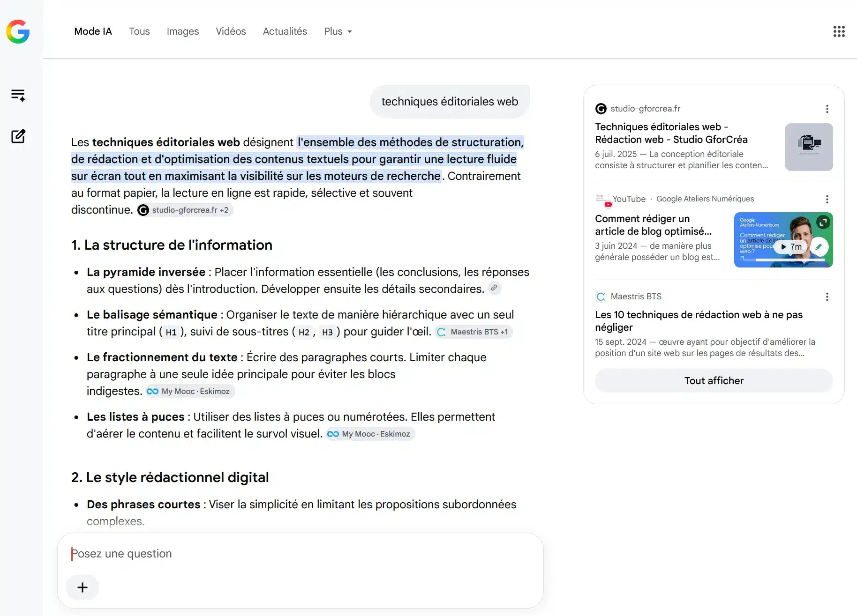Click the Google Ateliers Numériques video thumbnail
The image size is (857, 616).
pyautogui.click(x=783, y=240)
